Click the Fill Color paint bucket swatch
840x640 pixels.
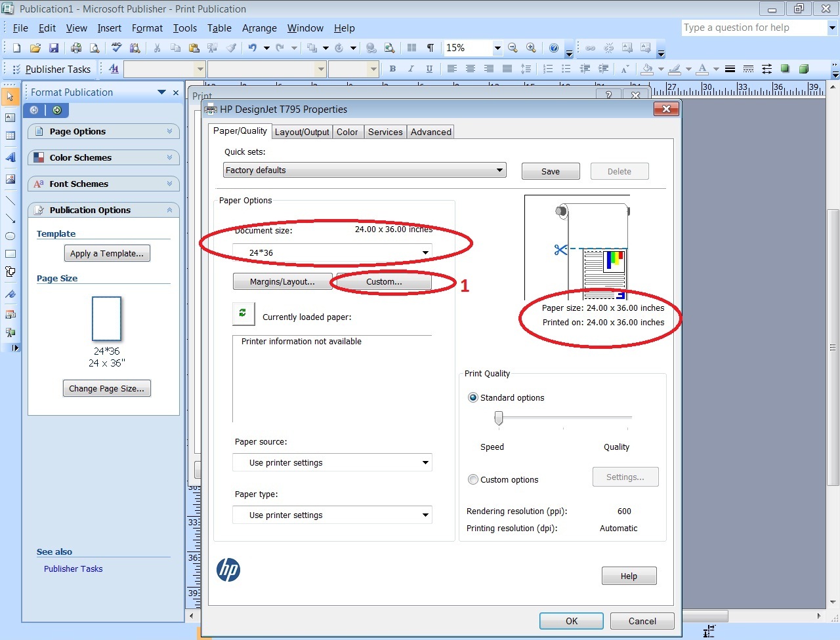pyautogui.click(x=648, y=69)
